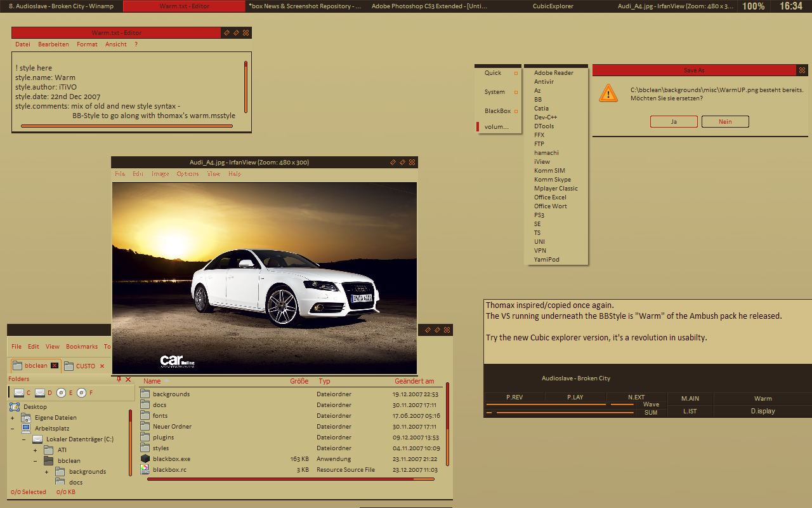Viewport: 812px width, 508px height.
Task: Select the styles folder row
Action: [x=290, y=448]
